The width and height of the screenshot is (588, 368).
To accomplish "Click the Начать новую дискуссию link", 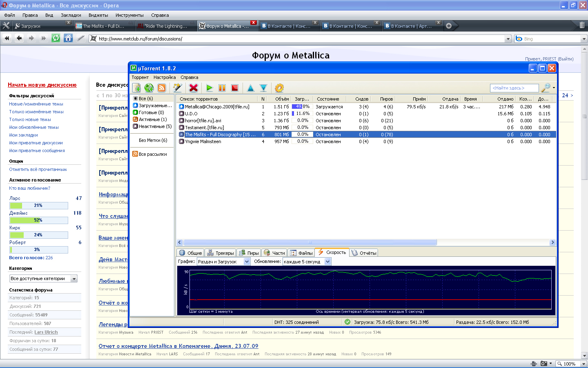I will [42, 85].
